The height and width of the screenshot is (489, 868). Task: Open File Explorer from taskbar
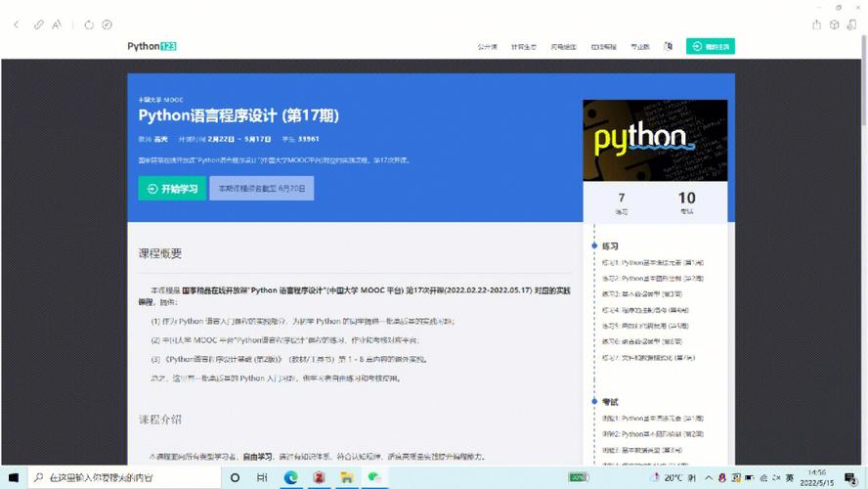tap(347, 477)
